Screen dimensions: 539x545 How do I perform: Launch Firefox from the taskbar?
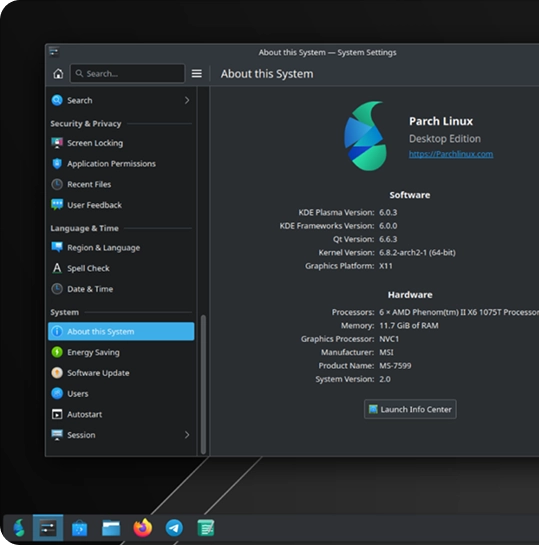pos(143,528)
